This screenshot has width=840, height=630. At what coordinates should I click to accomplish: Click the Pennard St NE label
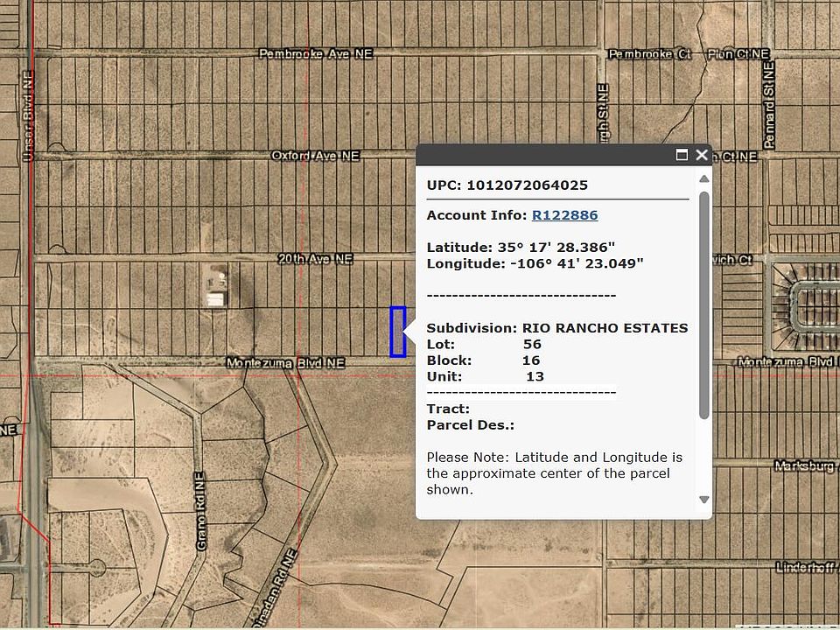pyautogui.click(x=769, y=103)
